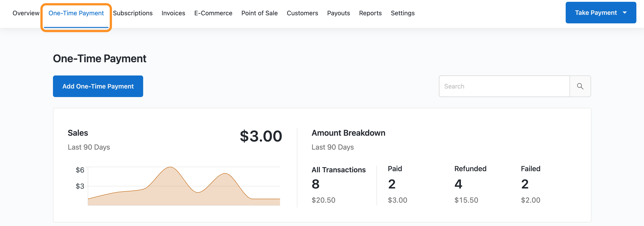
Task: Click the search magnifier icon
Action: 580,86
